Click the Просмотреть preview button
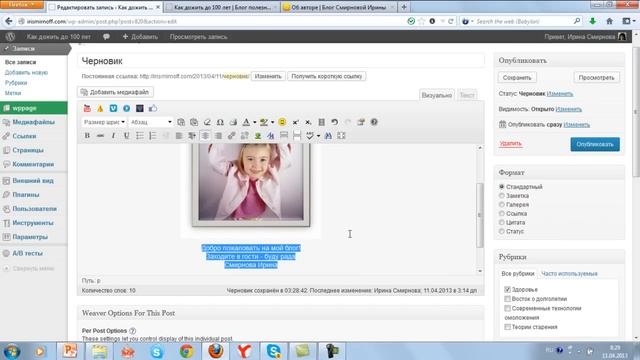The image size is (640, 360). 596,78
